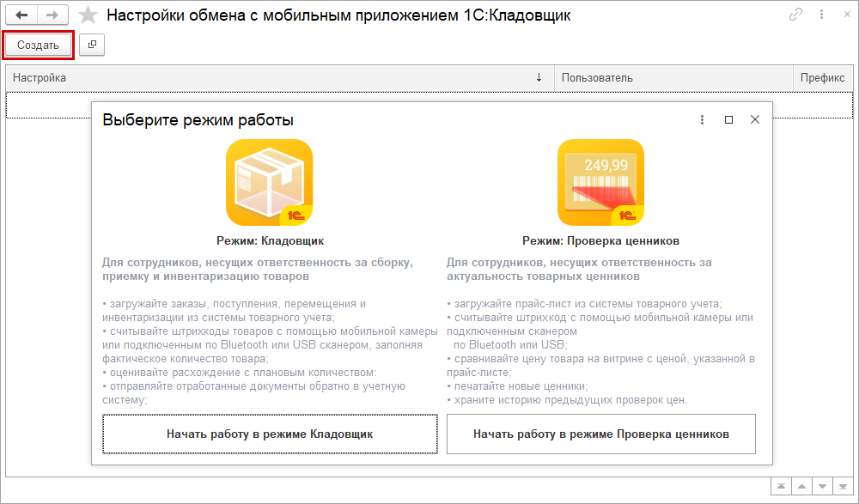Open main window three-dots menu

click(821, 15)
